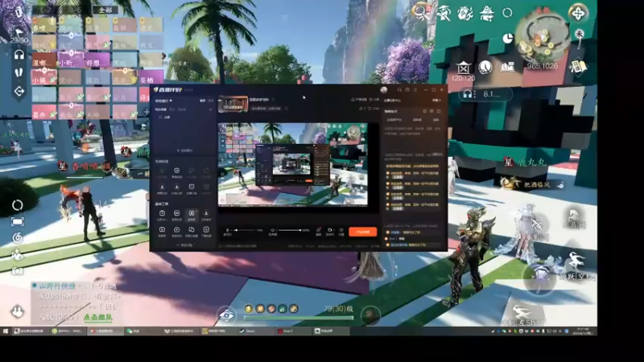Switch to landscape tab in companion app
The image size is (644, 362).
click(202, 101)
